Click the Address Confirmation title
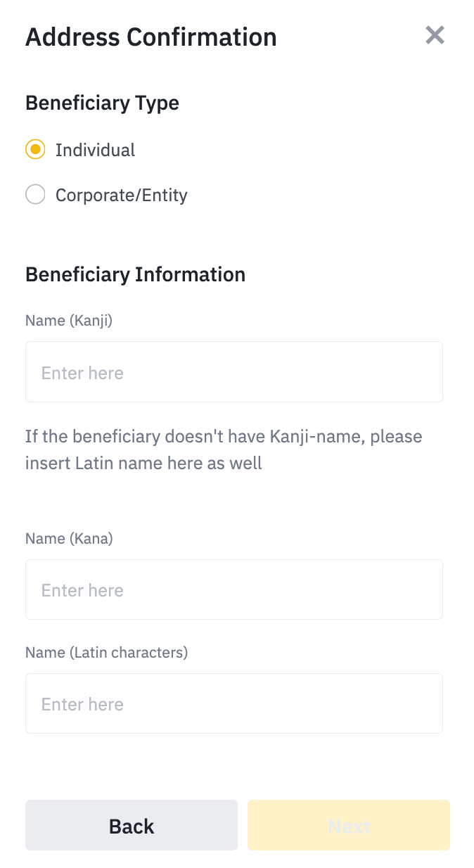Image resolution: width=474 pixels, height=868 pixels. pos(150,37)
